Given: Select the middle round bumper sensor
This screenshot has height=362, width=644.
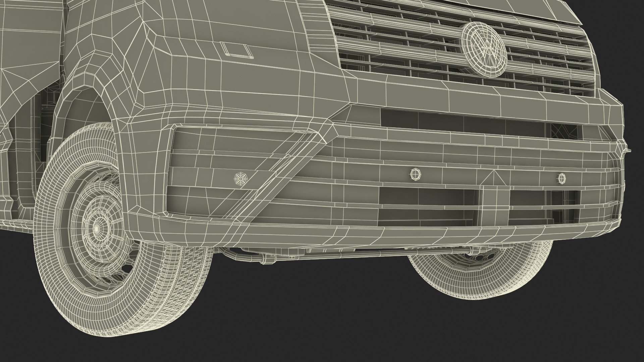Looking at the screenshot, I should (416, 174).
